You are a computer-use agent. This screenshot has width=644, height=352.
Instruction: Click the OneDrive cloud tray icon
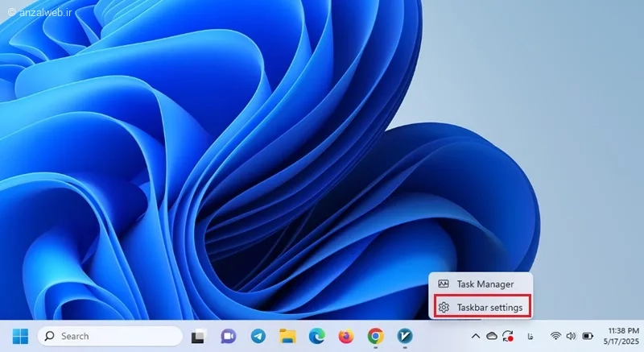click(x=492, y=337)
